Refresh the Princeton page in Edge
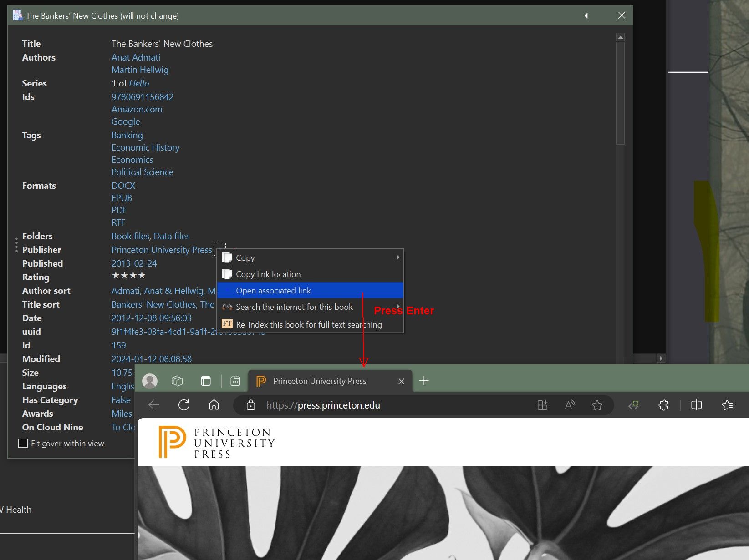This screenshot has height=560, width=749. pos(184,405)
